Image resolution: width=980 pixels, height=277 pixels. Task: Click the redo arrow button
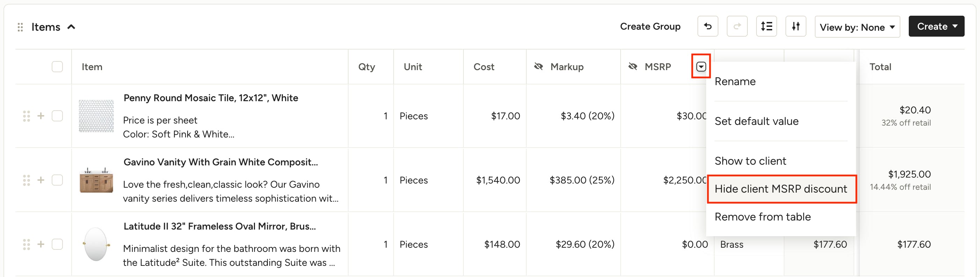737,26
